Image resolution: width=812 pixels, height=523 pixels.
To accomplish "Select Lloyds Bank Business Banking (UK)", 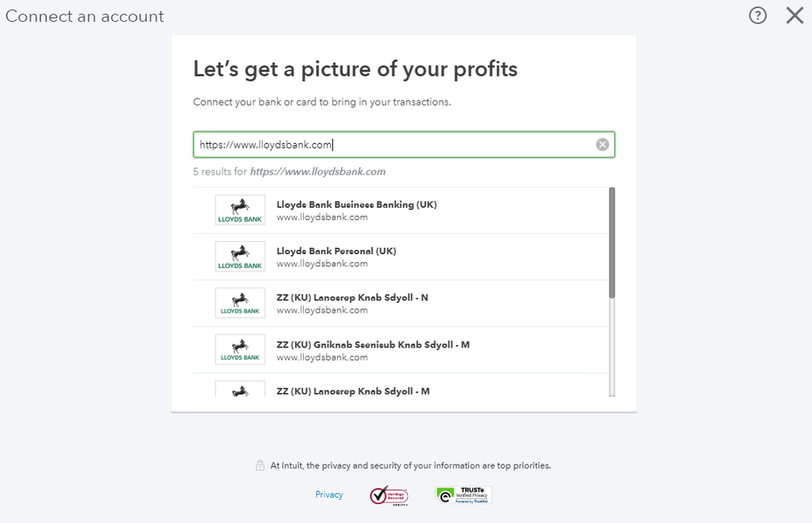I will [357, 205].
